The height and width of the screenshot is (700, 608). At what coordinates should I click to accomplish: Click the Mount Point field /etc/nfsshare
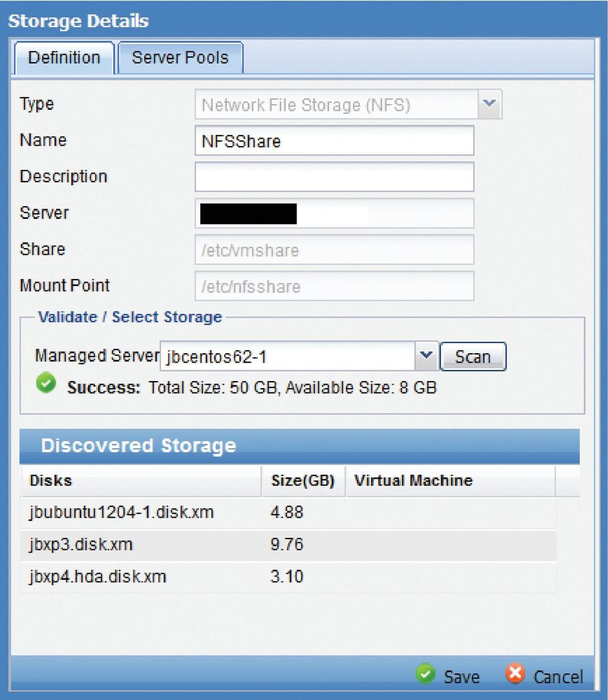pyautogui.click(x=334, y=286)
